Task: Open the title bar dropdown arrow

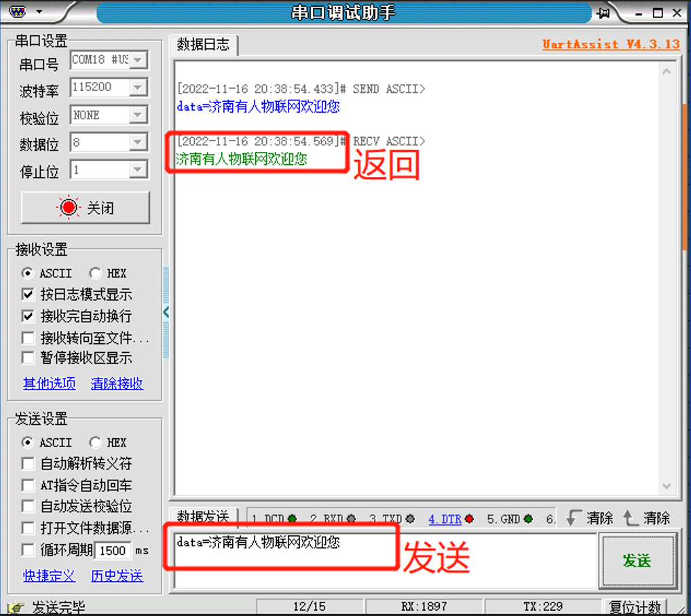Action: coord(39,12)
